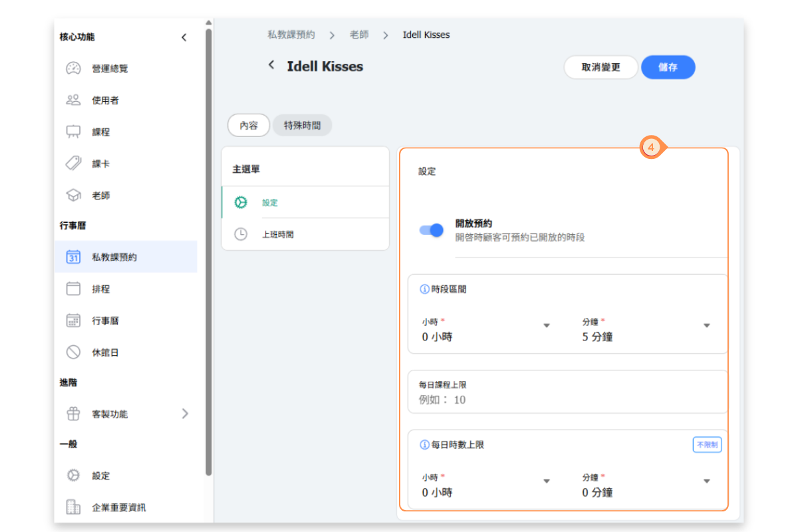Image resolution: width=798 pixels, height=532 pixels.
Task: Click the 客製功能 gift box icon
Action: (73, 414)
